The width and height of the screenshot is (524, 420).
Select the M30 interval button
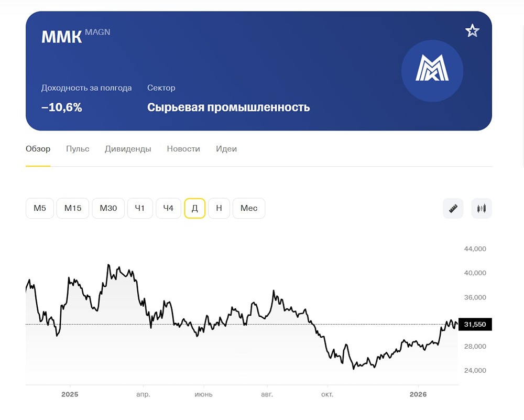click(108, 208)
